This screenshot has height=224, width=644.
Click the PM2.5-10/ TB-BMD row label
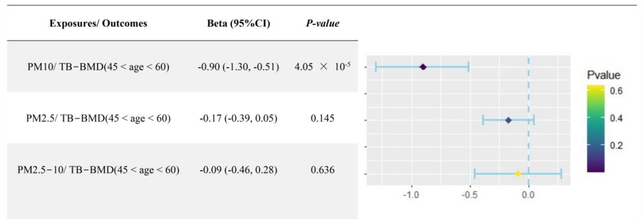tap(98, 170)
